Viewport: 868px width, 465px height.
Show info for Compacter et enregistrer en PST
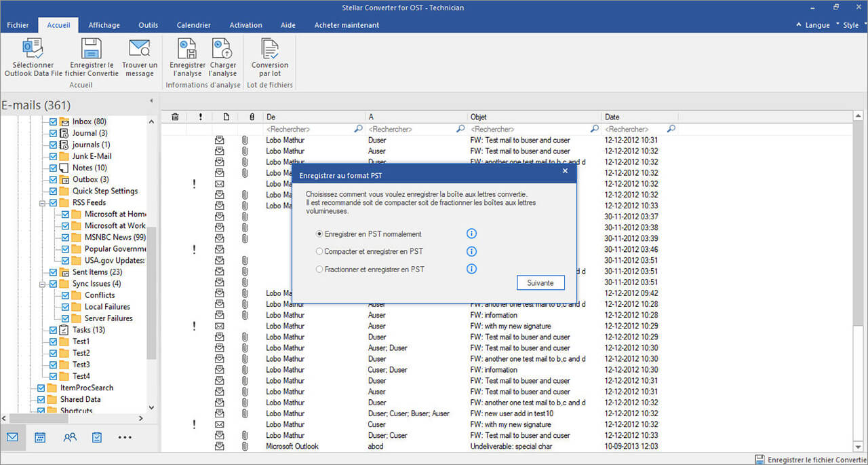point(472,251)
